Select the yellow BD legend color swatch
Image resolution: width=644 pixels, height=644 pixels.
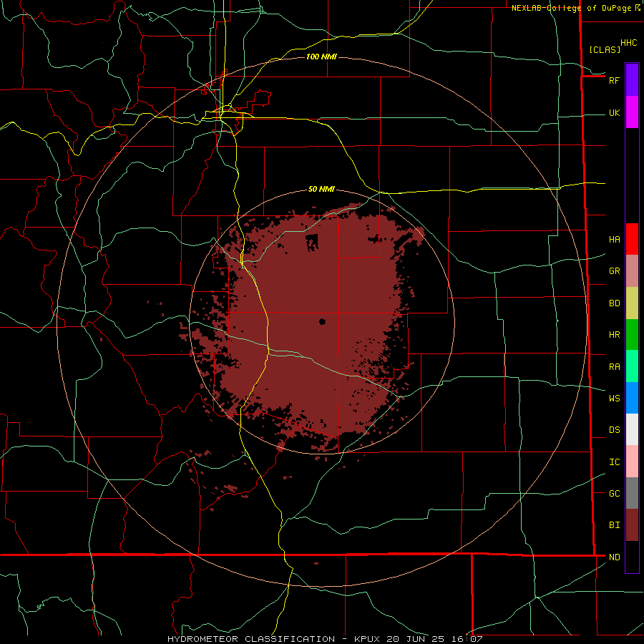coord(632,303)
